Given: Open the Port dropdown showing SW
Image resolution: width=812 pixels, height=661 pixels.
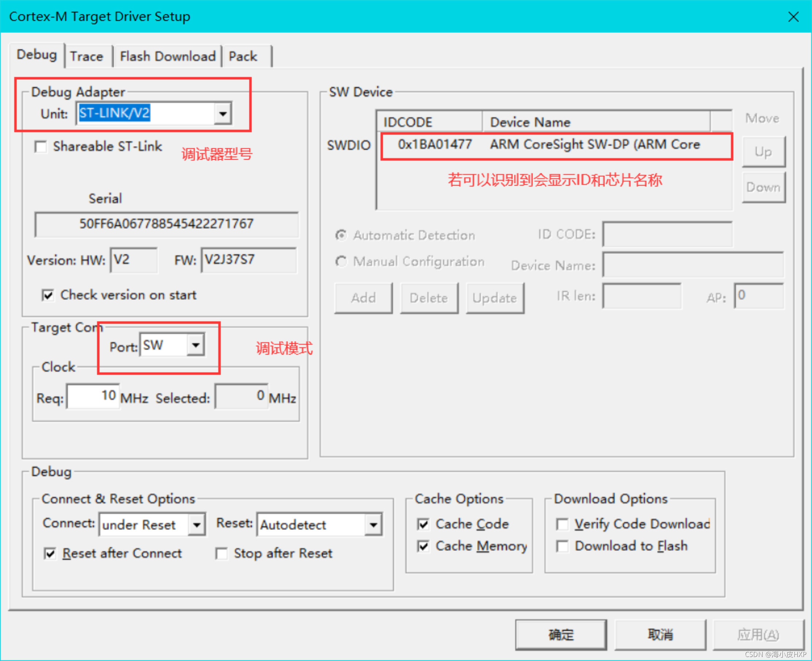Looking at the screenshot, I should click(x=196, y=345).
